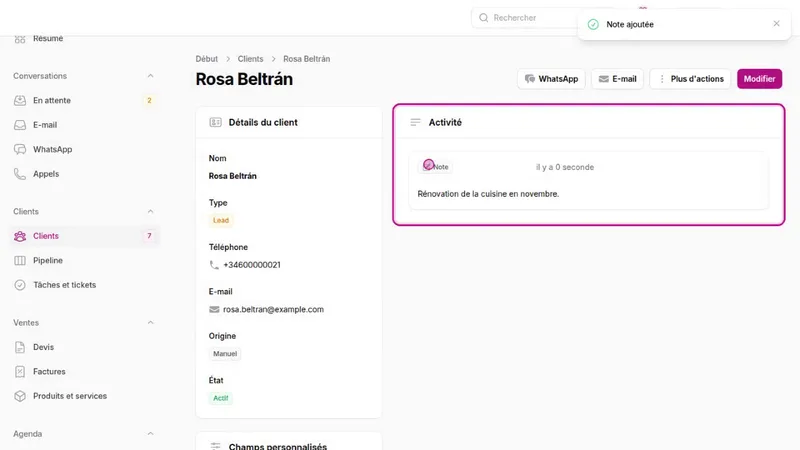
Task: Click the envelope icon beside email address
Action: pyautogui.click(x=214, y=310)
